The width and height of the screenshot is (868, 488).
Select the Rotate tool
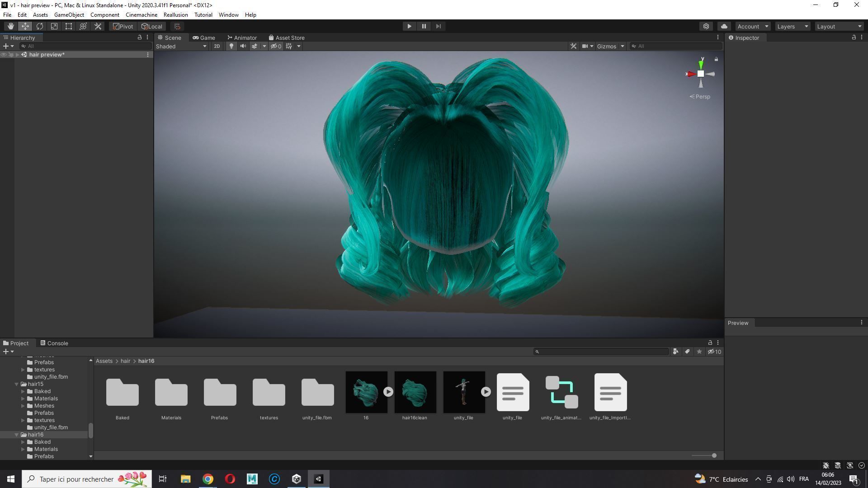click(x=40, y=26)
